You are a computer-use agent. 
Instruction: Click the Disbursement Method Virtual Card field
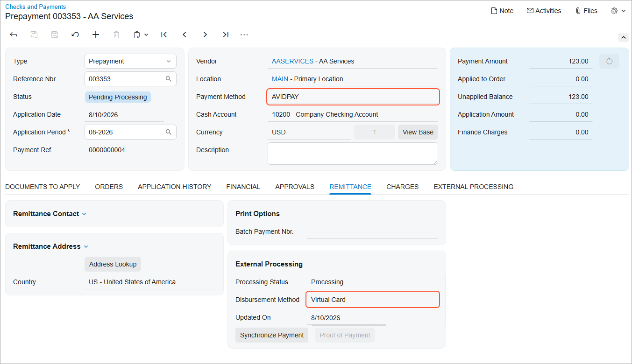[373, 300]
